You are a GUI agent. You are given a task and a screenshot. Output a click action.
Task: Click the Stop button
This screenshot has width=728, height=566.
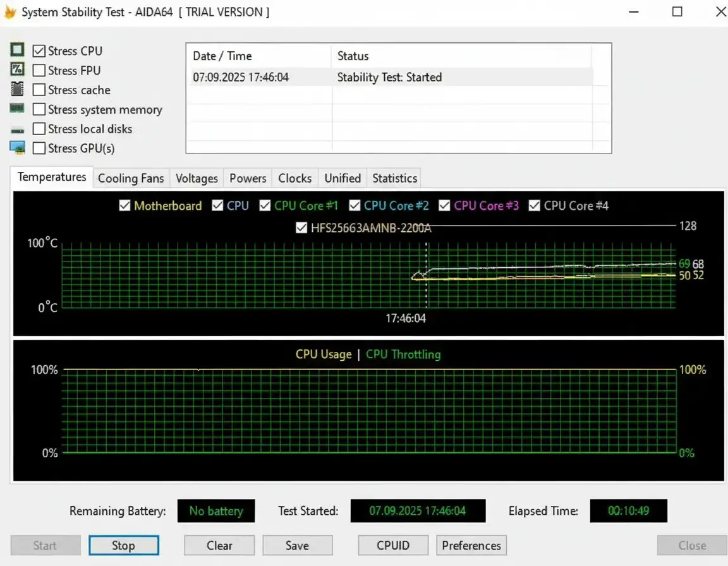tap(123, 545)
